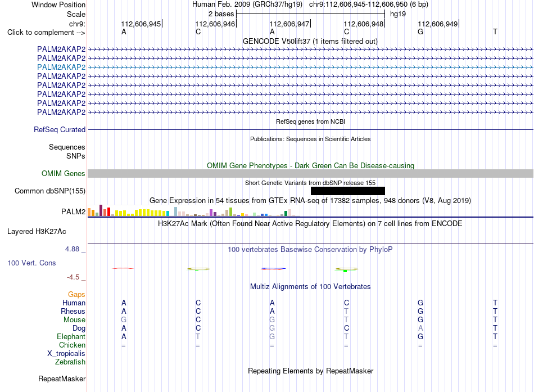Click the RepeatMasker track label
The height and width of the screenshot is (392, 534).
(62, 379)
